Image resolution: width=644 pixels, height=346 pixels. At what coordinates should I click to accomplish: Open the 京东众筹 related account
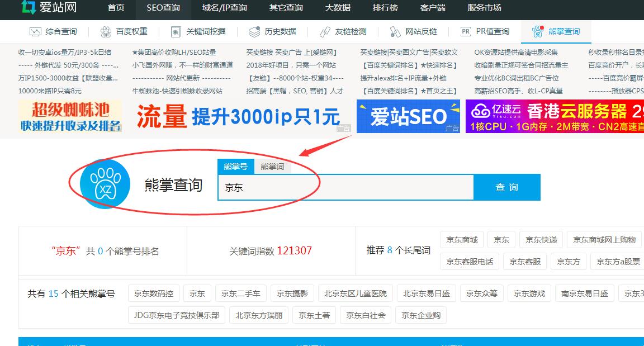(x=482, y=293)
